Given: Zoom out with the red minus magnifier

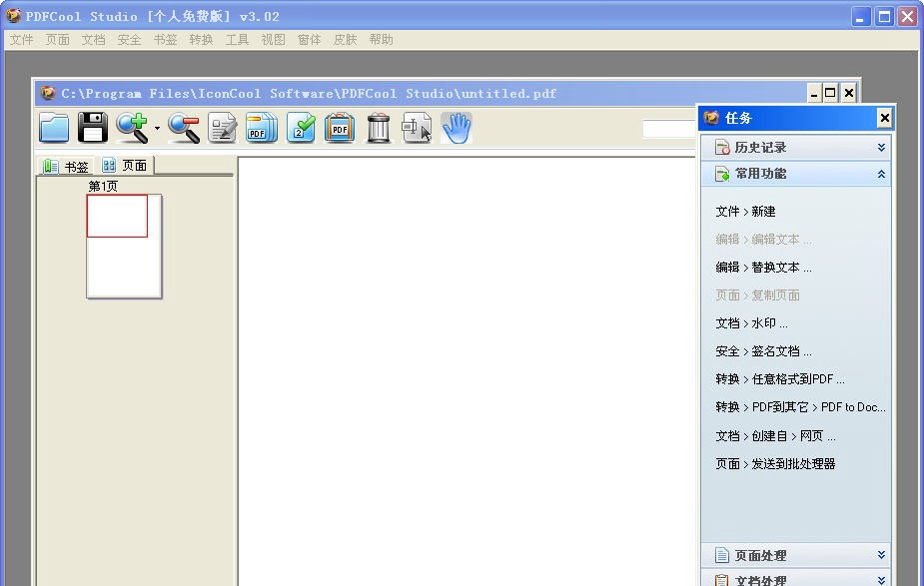Looking at the screenshot, I should pos(184,128).
